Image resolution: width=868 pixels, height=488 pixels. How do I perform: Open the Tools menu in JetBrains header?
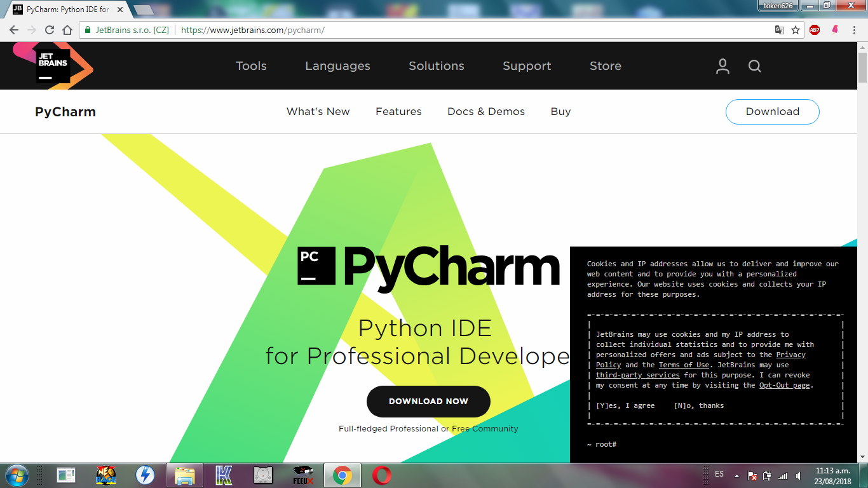(x=251, y=65)
